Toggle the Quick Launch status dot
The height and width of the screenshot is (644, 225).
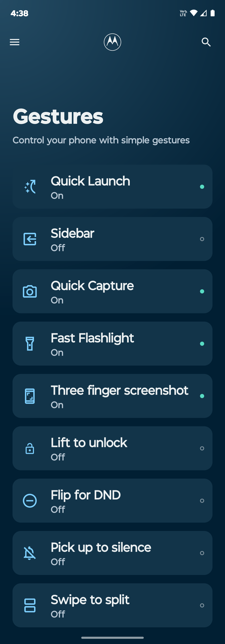[202, 187]
